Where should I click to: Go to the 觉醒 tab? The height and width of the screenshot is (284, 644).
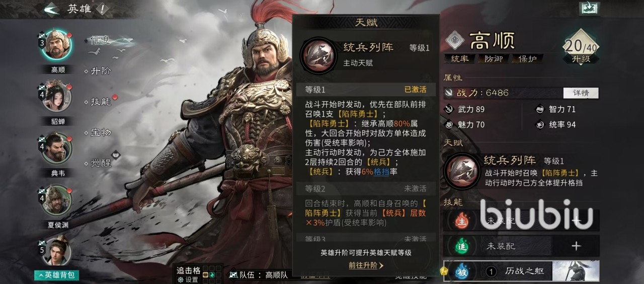pos(100,163)
